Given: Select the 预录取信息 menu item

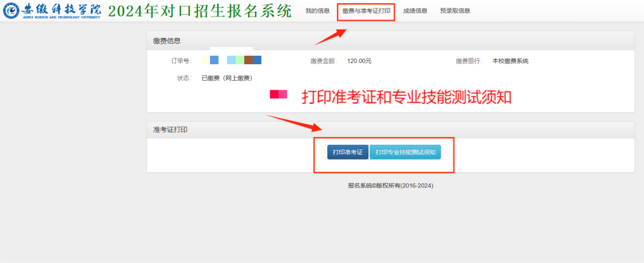Looking at the screenshot, I should pyautogui.click(x=455, y=11).
